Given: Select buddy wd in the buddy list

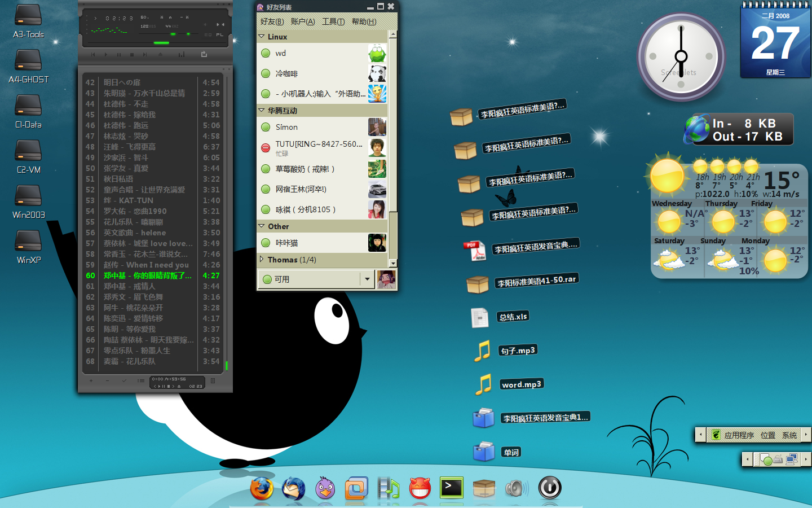Looking at the screenshot, I should coord(323,54).
